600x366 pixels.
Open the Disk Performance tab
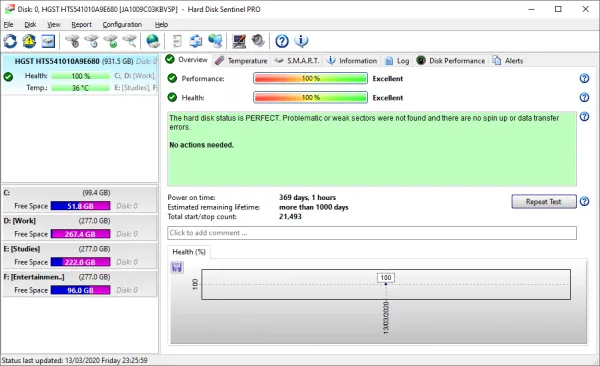451,60
